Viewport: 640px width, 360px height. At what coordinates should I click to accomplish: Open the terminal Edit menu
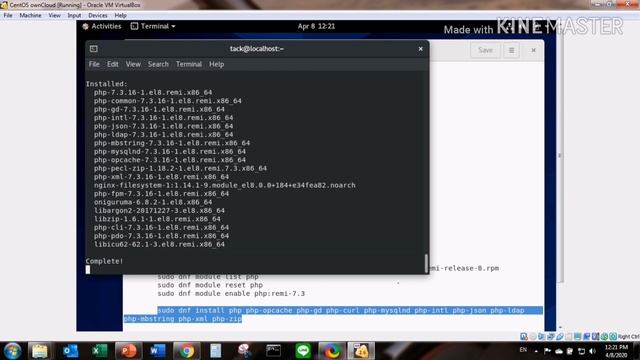113,64
